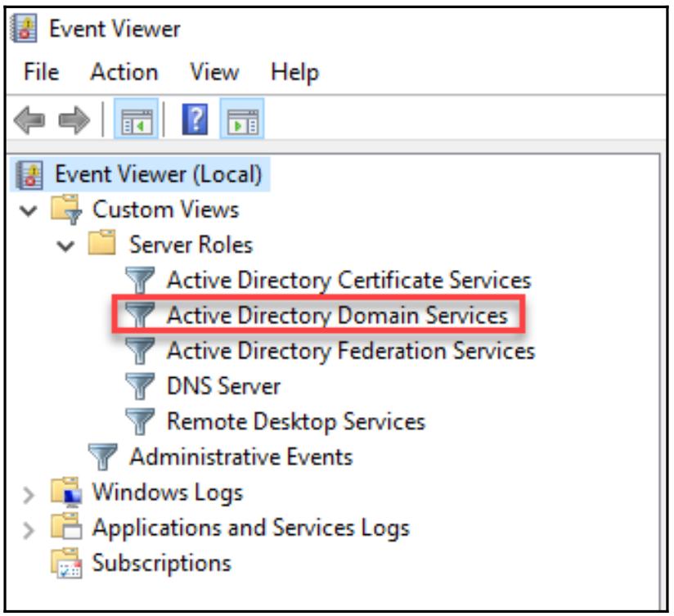Open Help via blue question mark icon

pos(193,122)
